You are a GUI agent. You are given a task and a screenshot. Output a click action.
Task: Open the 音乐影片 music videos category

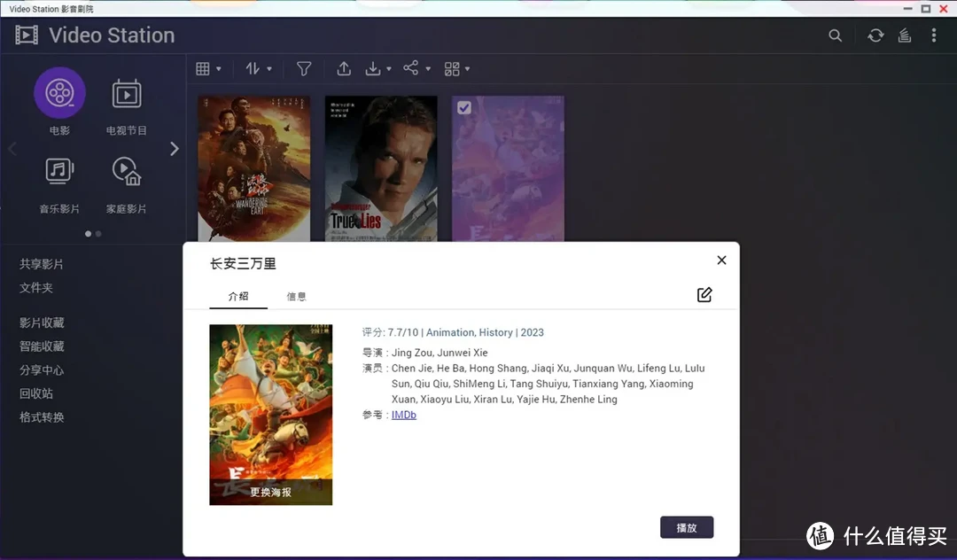pyautogui.click(x=59, y=171)
